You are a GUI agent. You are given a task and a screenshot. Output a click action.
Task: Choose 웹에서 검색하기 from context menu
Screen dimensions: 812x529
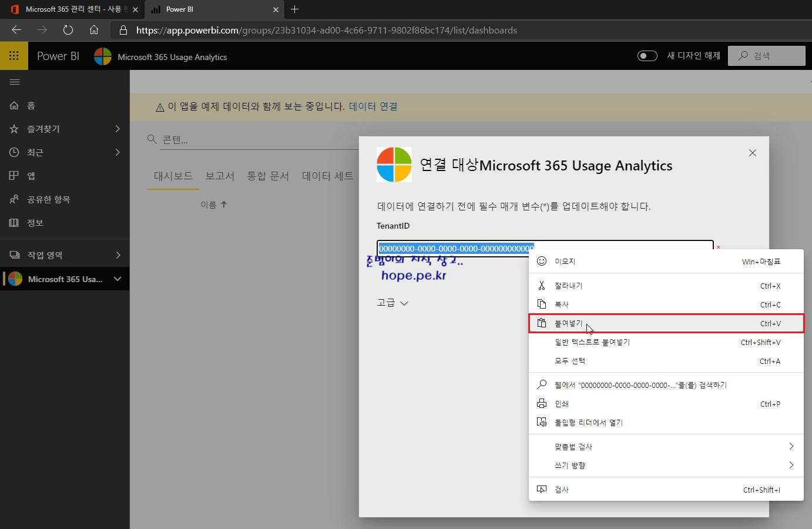[666, 385]
